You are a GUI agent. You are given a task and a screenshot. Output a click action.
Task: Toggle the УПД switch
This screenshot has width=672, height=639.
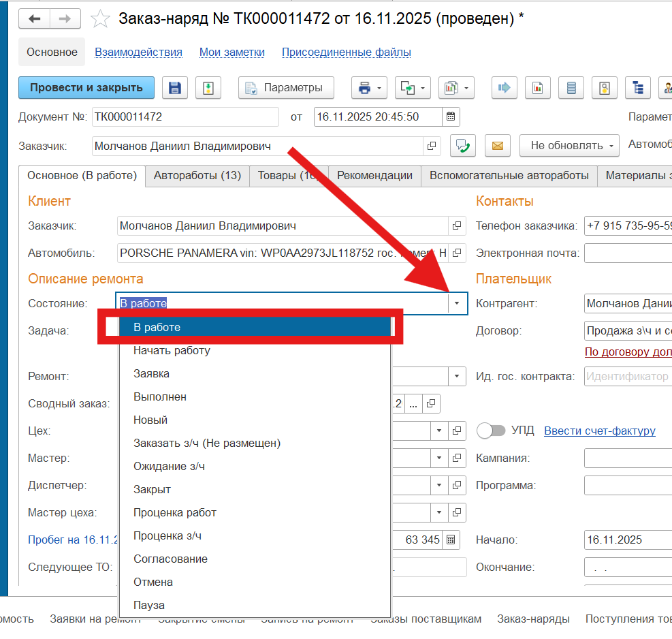491,431
